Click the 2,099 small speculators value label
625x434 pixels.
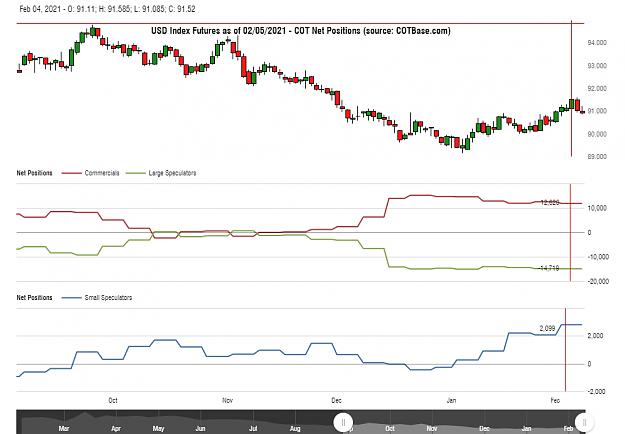point(547,328)
